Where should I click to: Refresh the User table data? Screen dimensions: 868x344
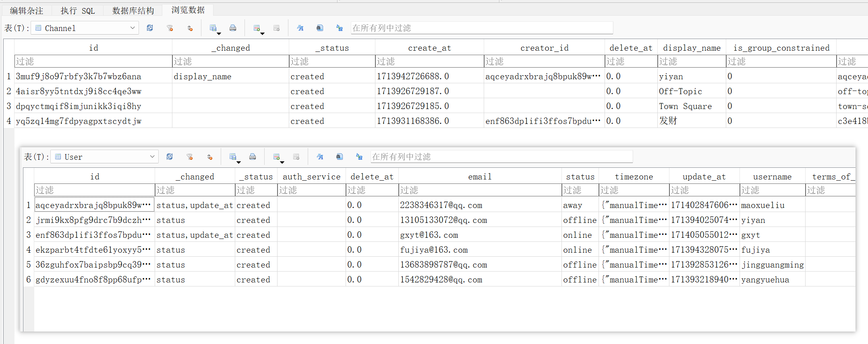pos(170,157)
